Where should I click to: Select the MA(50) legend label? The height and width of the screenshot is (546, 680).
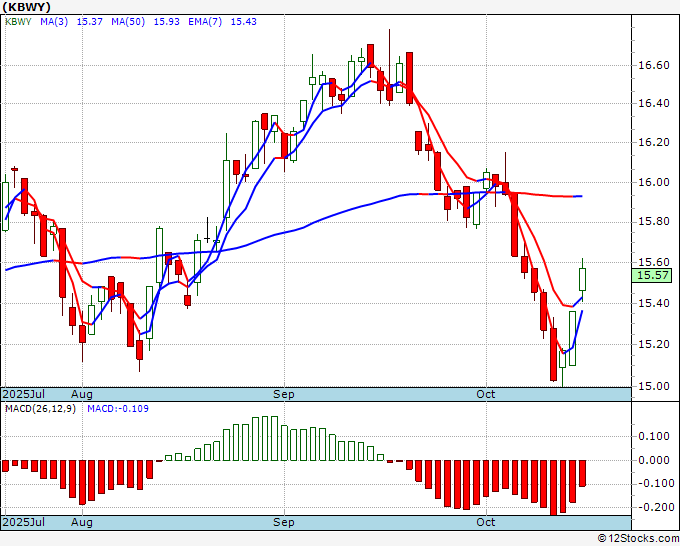[x=128, y=22]
